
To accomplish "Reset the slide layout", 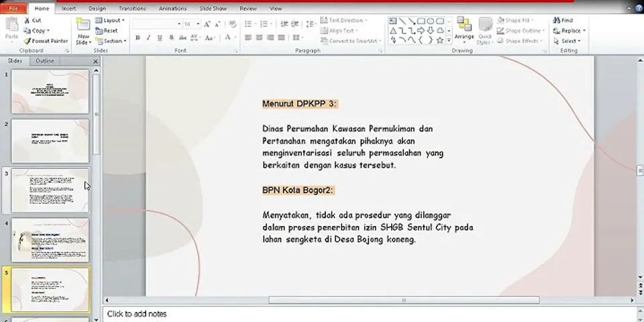I will (x=107, y=31).
